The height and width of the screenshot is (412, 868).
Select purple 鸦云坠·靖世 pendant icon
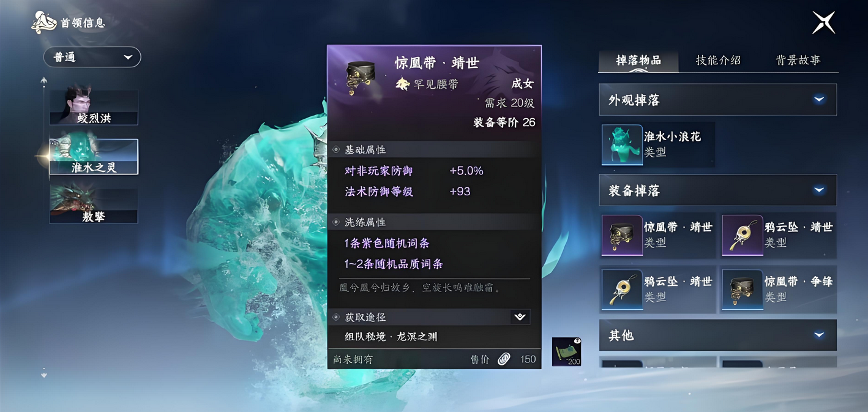[x=743, y=234]
